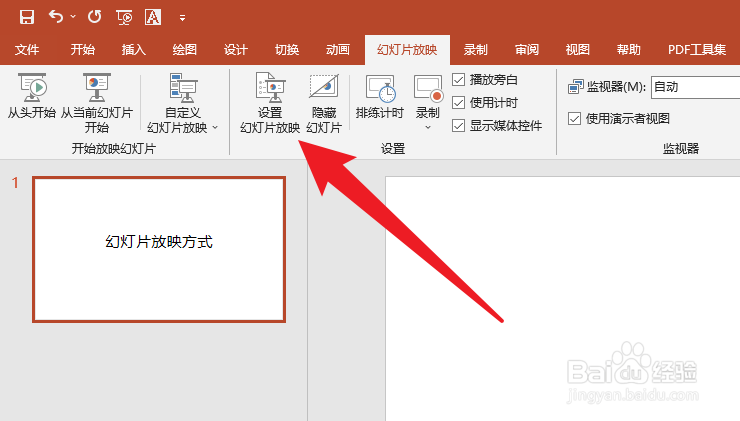Image resolution: width=740 pixels, height=421 pixels.
Task: Open the Undo history dropdown arrow
Action: (x=73, y=17)
